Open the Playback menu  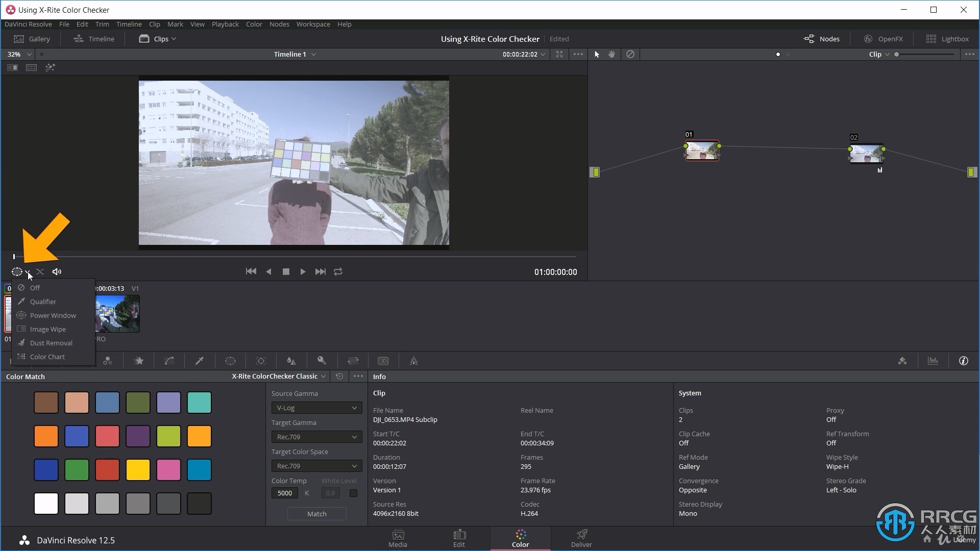click(x=225, y=24)
